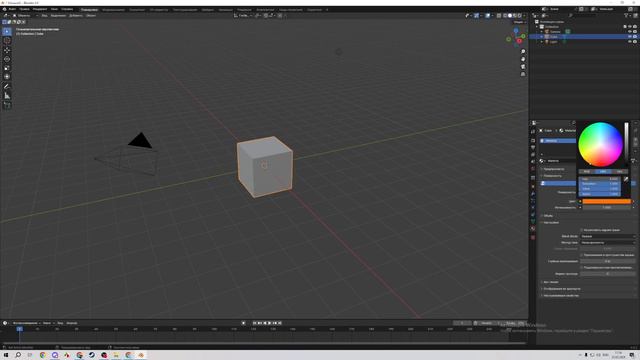
Task: Select Hex tab in color picker
Action: (x=620, y=171)
